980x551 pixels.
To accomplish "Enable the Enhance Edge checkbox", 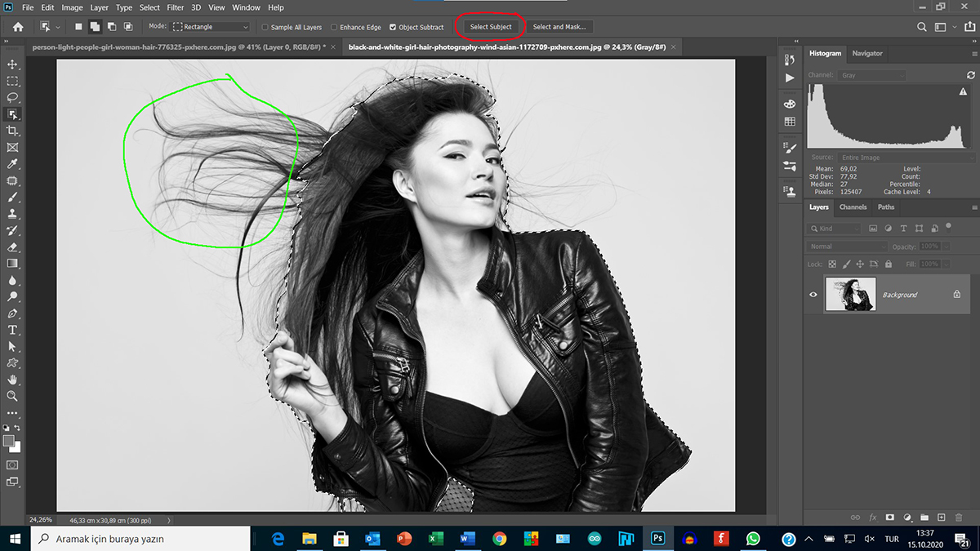I will [x=334, y=27].
